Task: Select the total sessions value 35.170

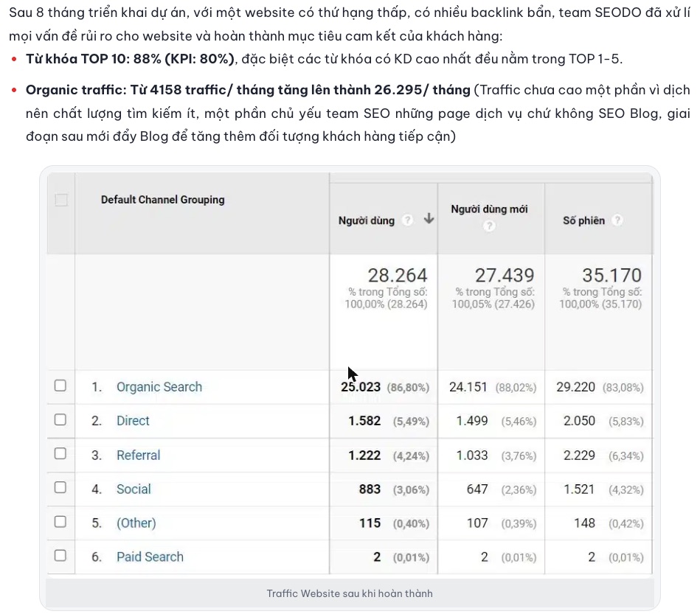Action: coord(611,276)
